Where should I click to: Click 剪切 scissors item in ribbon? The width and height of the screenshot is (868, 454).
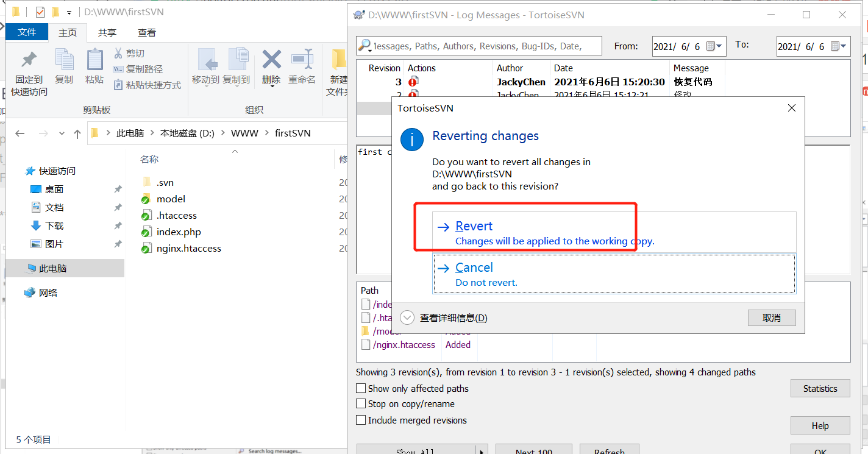click(x=129, y=54)
